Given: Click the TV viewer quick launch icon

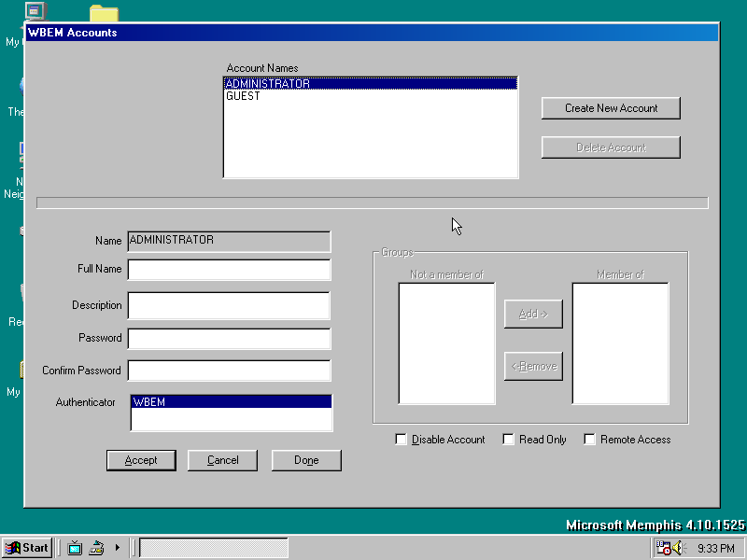Looking at the screenshot, I should pyautogui.click(x=75, y=548).
